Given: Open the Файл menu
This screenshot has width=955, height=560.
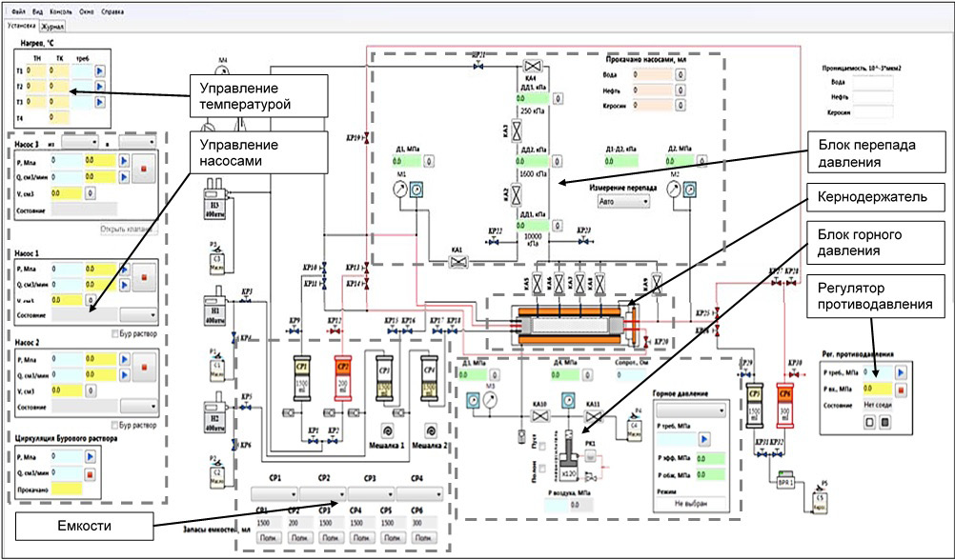Looking at the screenshot, I should 17,11.
